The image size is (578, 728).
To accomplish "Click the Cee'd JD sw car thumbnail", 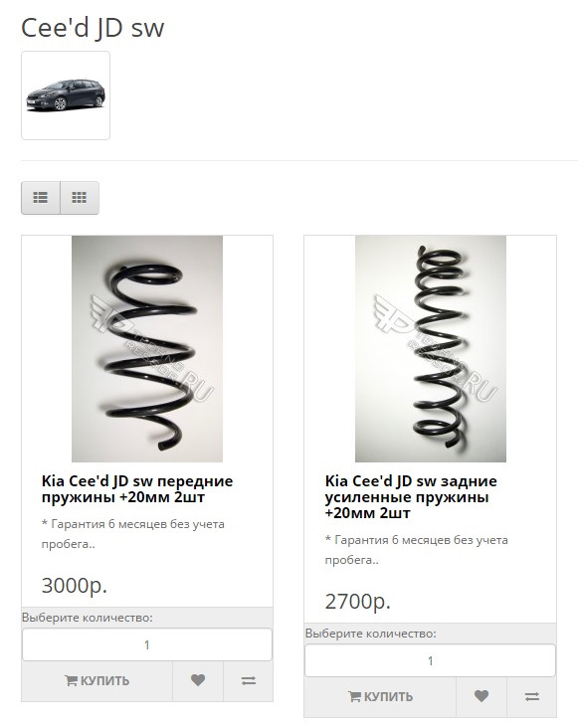I will (x=66, y=95).
